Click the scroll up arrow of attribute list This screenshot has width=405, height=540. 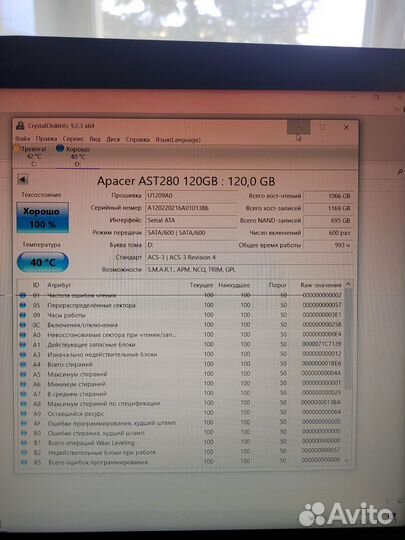click(348, 284)
